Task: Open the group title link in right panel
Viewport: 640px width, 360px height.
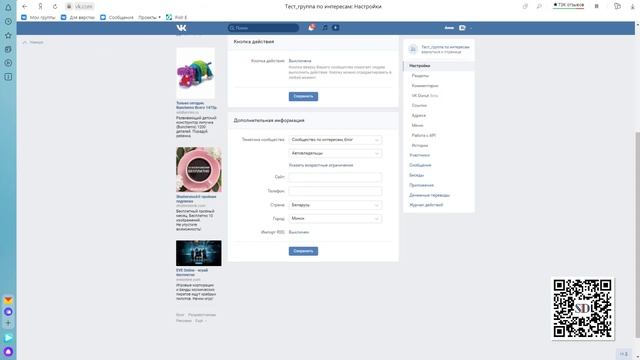Action: [x=445, y=47]
